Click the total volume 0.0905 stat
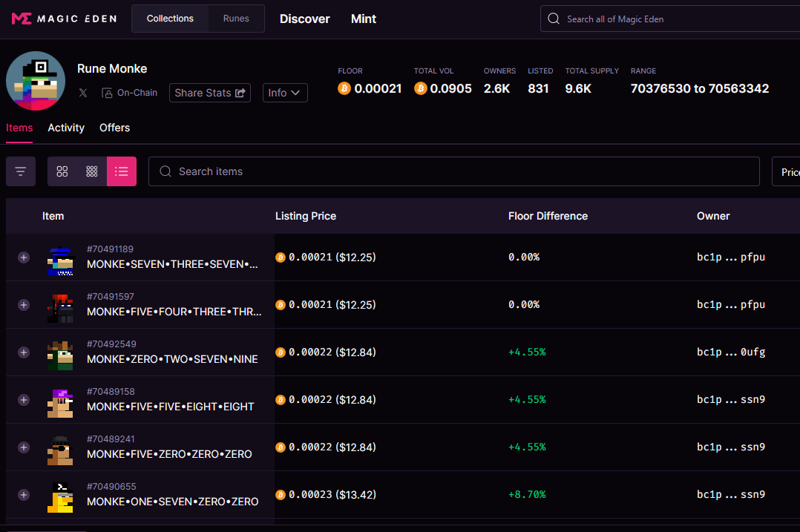The width and height of the screenshot is (800, 532). [x=443, y=89]
